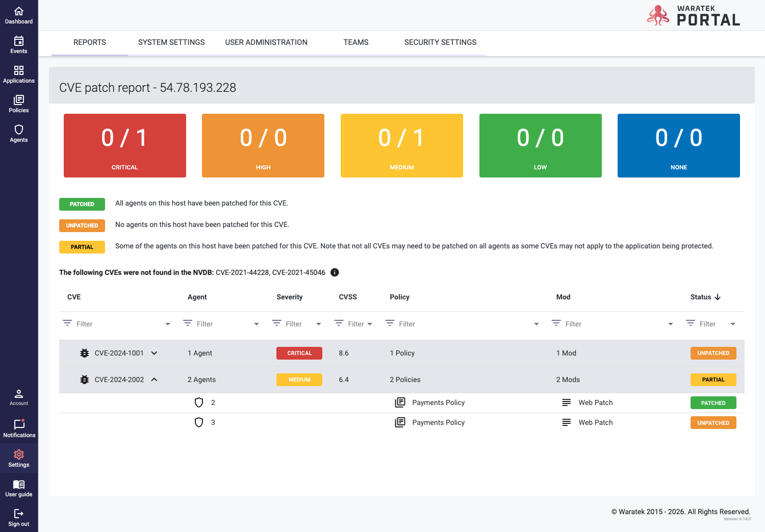The width and height of the screenshot is (765, 532).
Task: Collapse CVE-2024-2002 row details
Action: coord(154,379)
